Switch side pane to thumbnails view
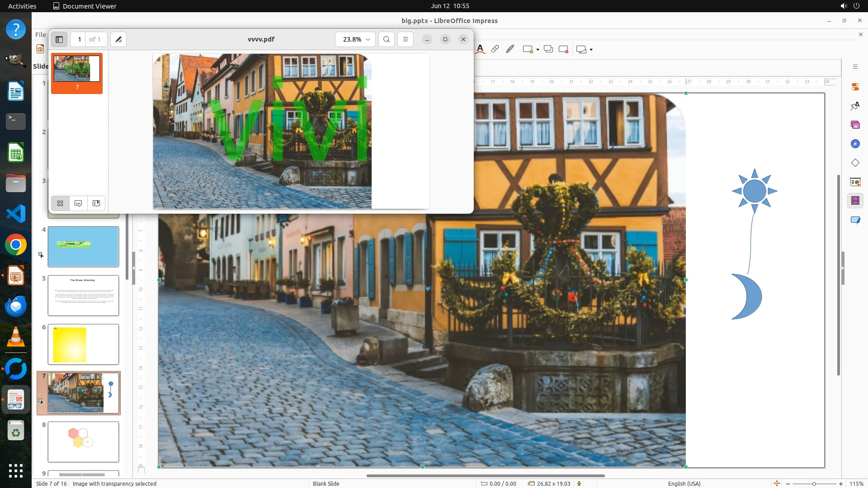Image resolution: width=868 pixels, height=488 pixels. pos(60,203)
